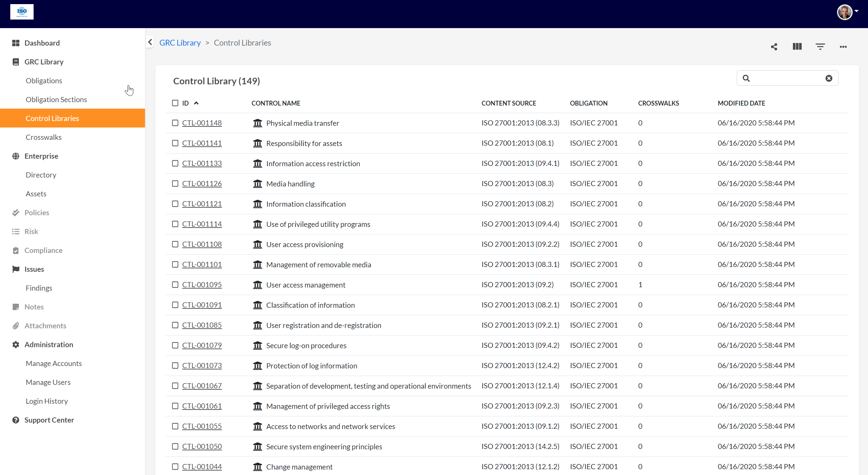Select the CTL-001095 row checkbox
The image size is (868, 475).
click(x=175, y=285)
